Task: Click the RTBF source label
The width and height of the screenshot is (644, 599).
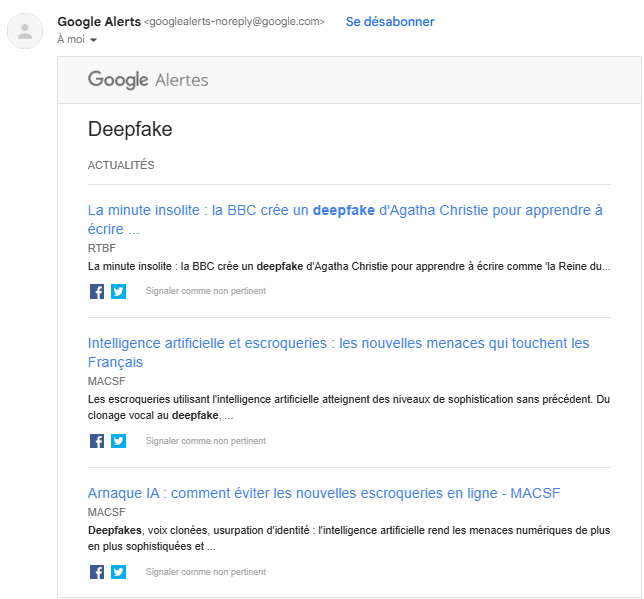Action: coord(101,247)
